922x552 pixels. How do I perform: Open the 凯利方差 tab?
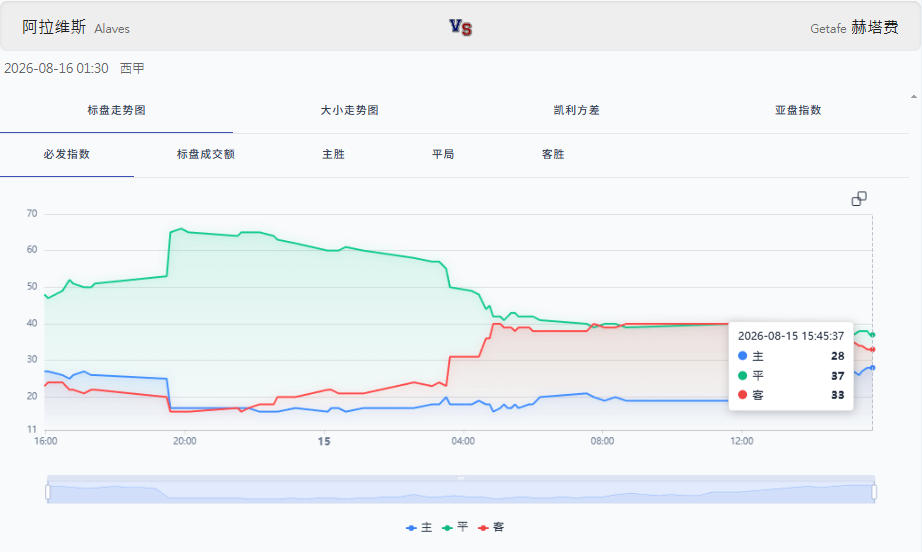(576, 111)
